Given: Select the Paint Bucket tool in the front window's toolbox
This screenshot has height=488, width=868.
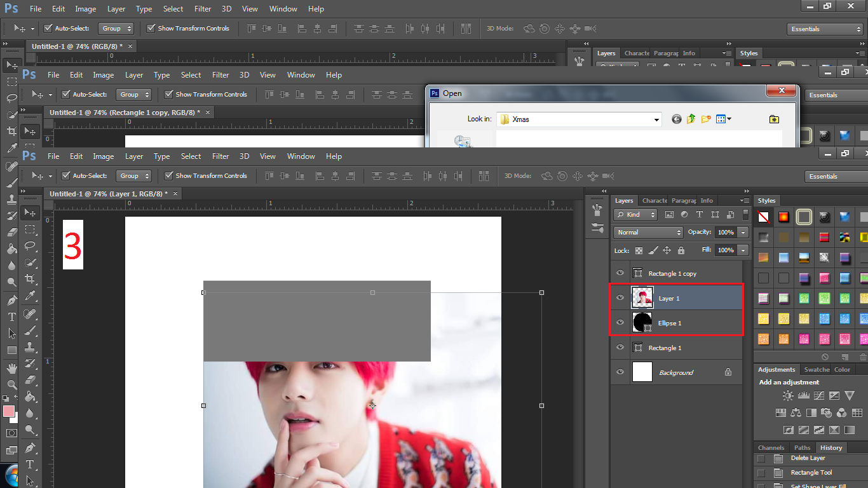Looking at the screenshot, I should pos(29,396).
